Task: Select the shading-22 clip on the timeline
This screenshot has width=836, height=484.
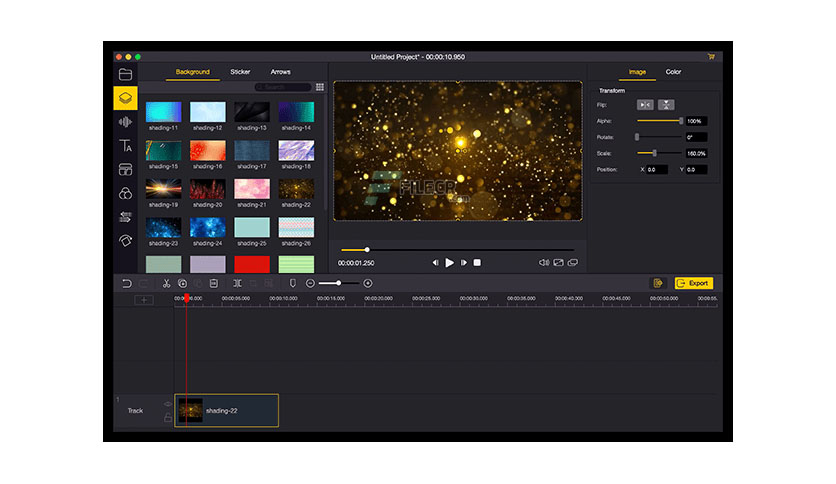Action: click(x=227, y=410)
